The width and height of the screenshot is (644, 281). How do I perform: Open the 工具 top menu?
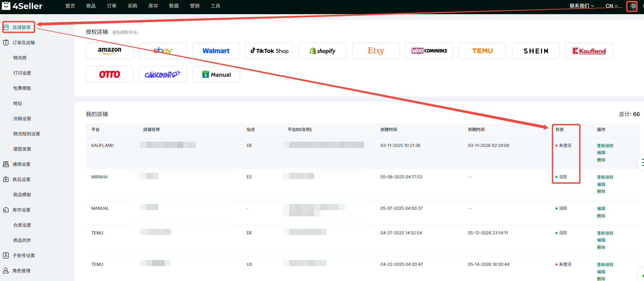[215, 6]
